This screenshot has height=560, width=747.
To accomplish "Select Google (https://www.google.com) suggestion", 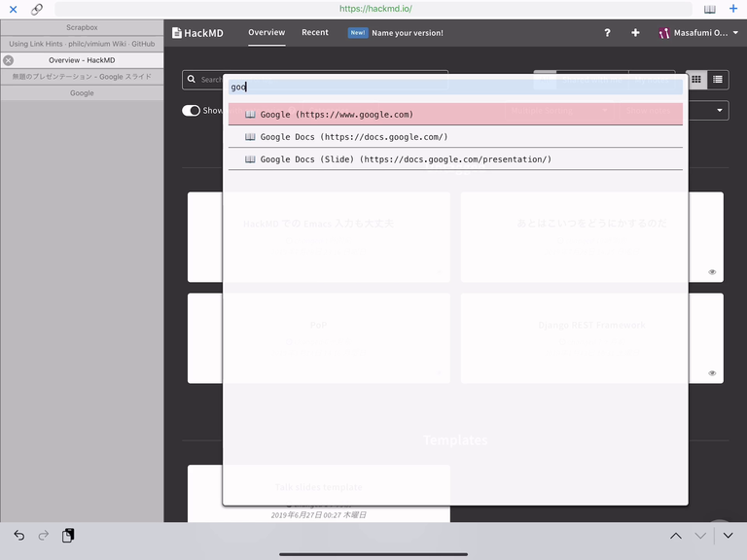I will click(x=455, y=115).
